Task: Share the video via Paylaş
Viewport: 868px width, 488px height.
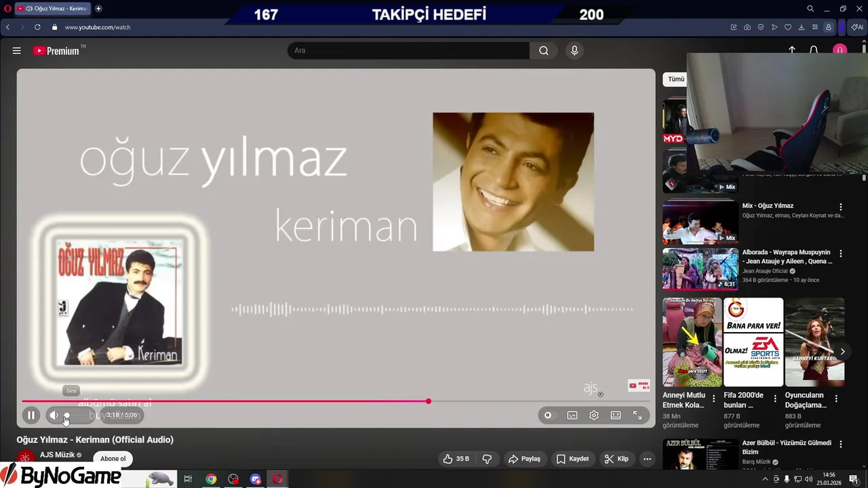Action: 524,459
